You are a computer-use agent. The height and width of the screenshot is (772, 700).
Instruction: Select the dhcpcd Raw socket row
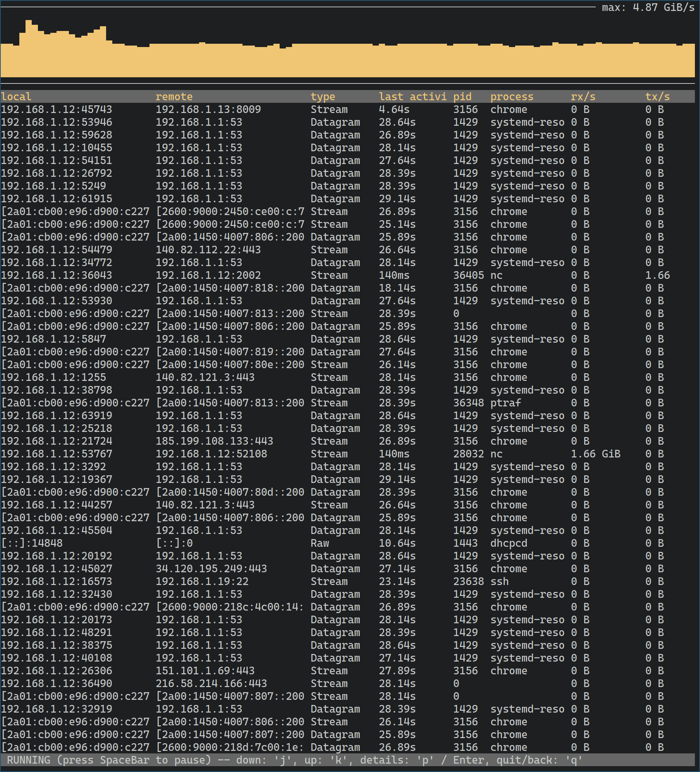point(509,543)
